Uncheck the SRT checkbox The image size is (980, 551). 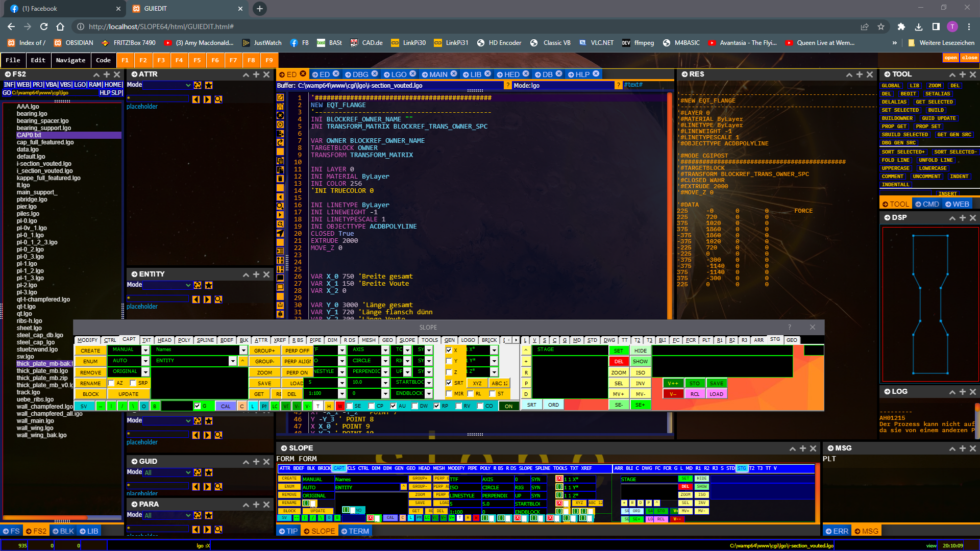pos(449,383)
